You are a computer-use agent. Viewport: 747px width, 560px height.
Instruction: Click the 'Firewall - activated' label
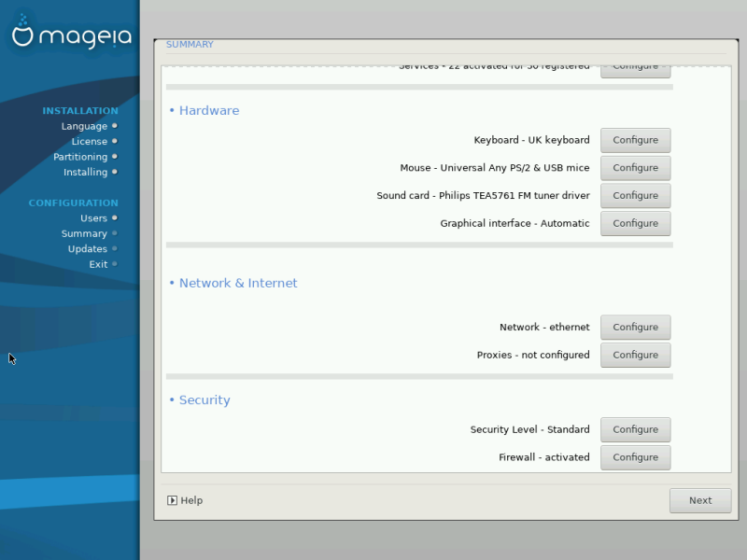(544, 457)
